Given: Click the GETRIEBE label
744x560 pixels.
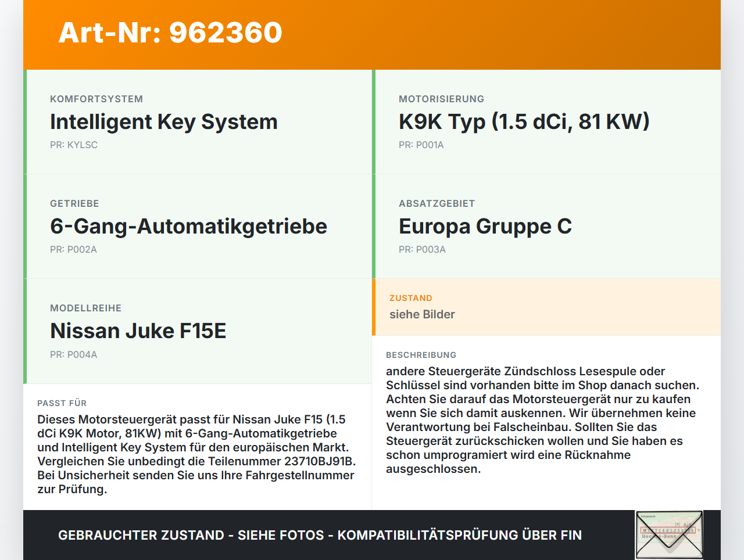Looking at the screenshot, I should click(74, 203).
